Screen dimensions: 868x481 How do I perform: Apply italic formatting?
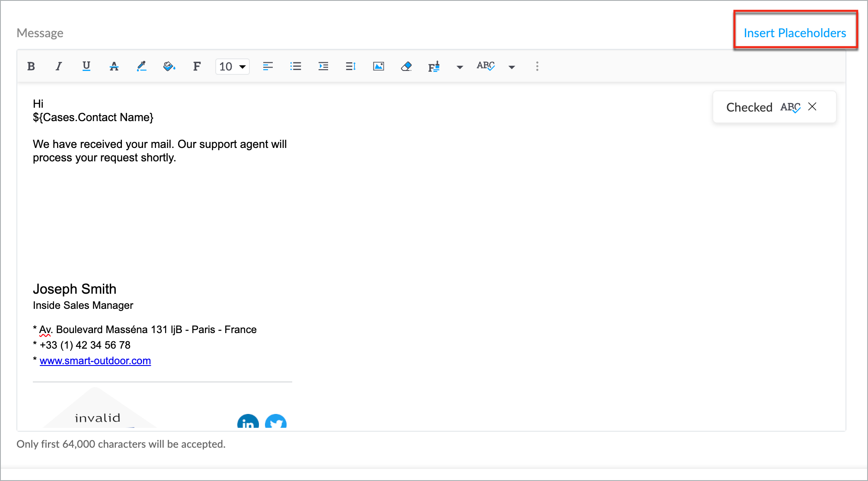pos(58,66)
